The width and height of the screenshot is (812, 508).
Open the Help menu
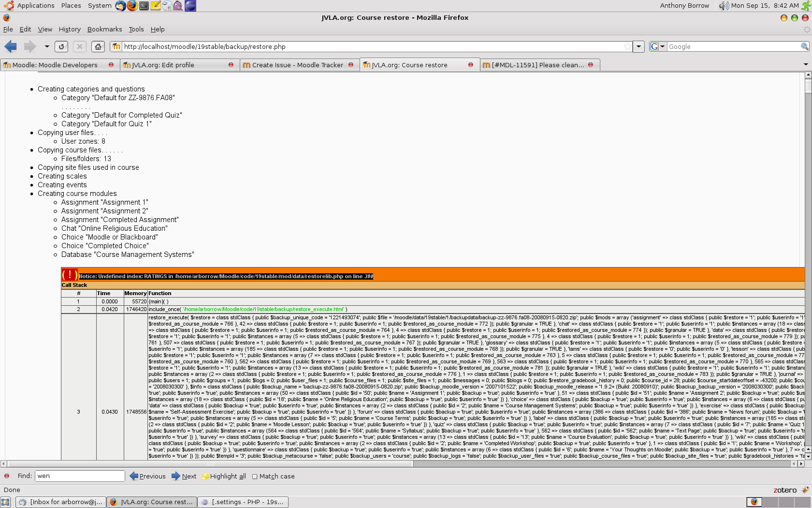158,29
